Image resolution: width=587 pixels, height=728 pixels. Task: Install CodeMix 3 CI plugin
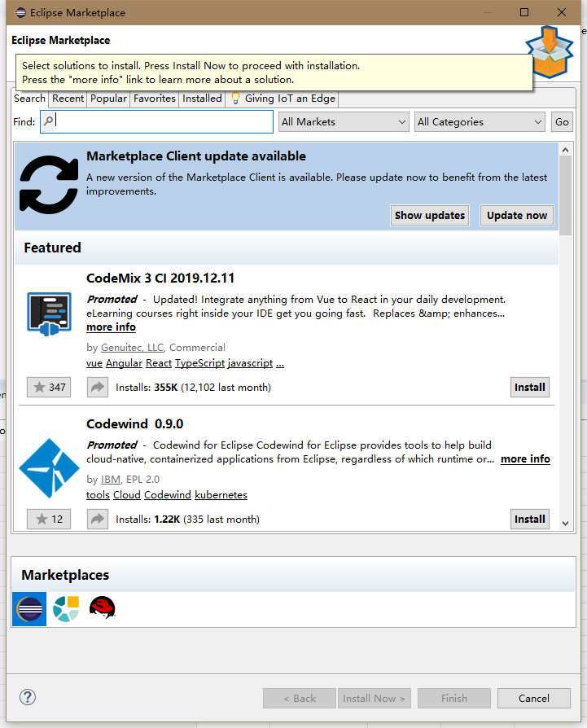530,388
